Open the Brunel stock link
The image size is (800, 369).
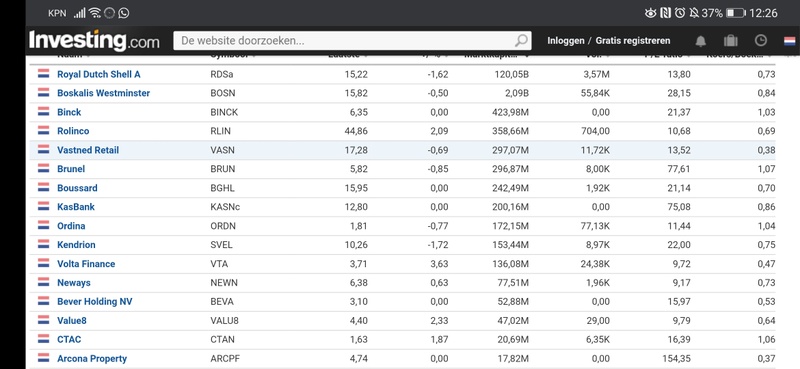71,169
